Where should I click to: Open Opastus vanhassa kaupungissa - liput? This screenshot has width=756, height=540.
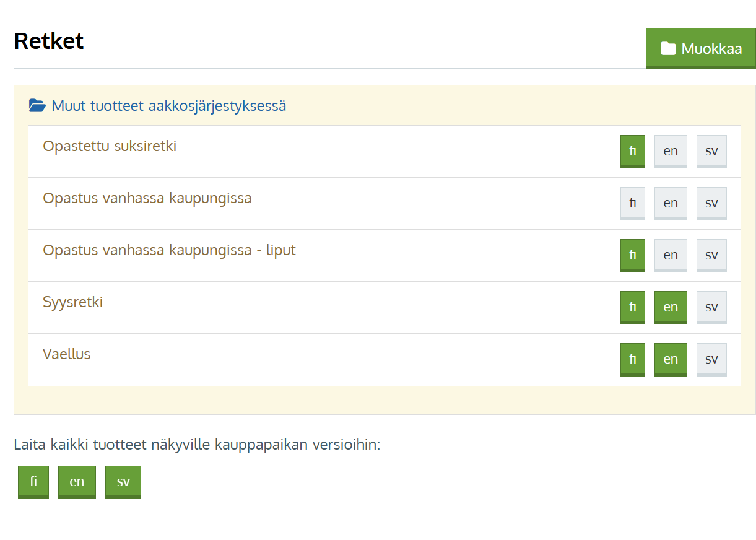[169, 251]
